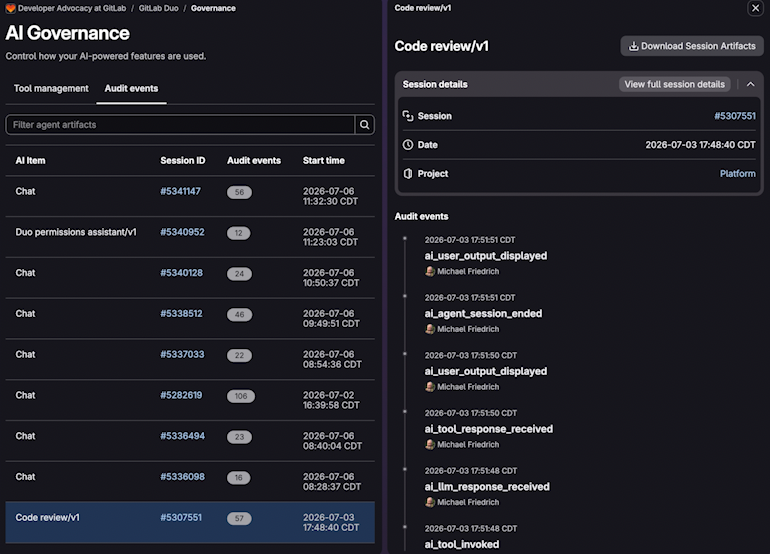The width and height of the screenshot is (770, 554).
Task: Click the Start time column header
Action: (324, 161)
